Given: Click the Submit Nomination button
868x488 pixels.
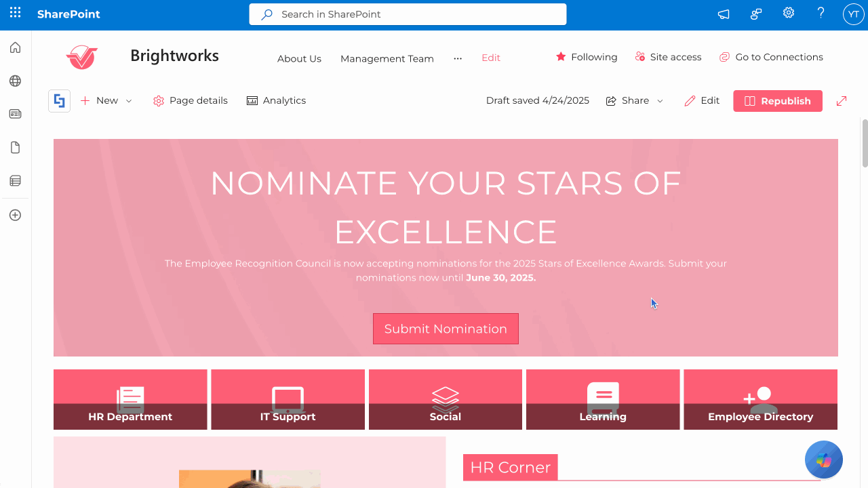Looking at the screenshot, I should [x=446, y=329].
